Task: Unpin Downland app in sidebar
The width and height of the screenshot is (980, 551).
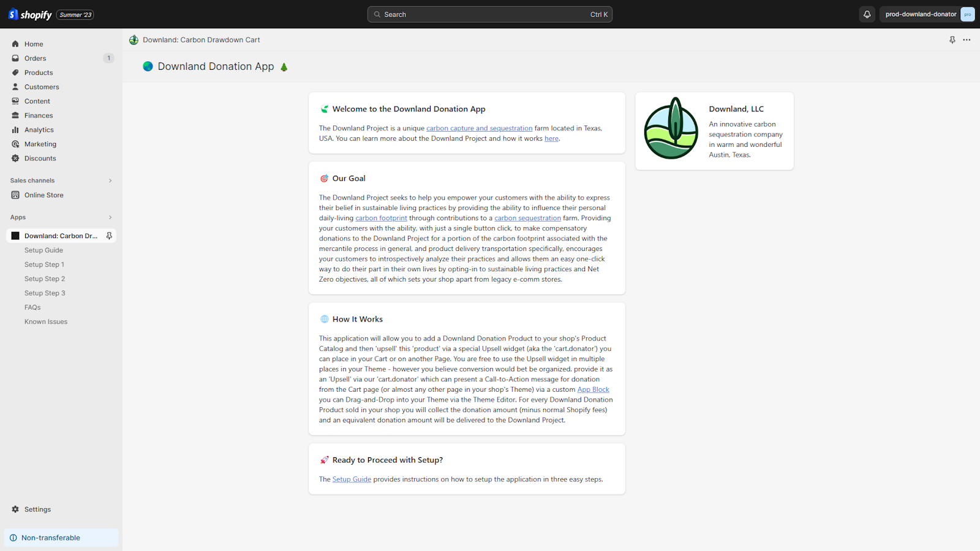Action: point(109,236)
